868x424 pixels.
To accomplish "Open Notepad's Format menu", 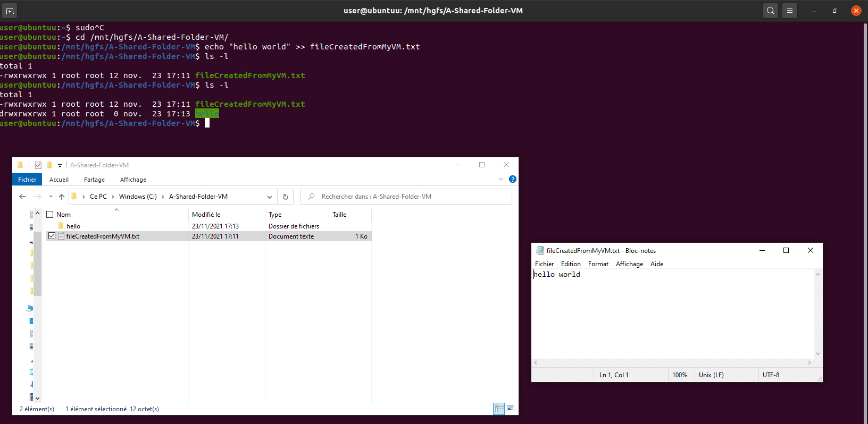I will [x=598, y=264].
